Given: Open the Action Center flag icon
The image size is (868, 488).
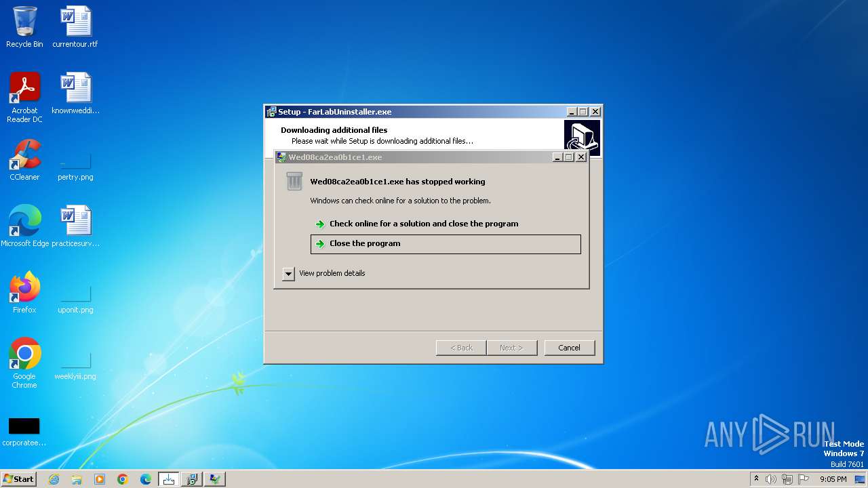Looking at the screenshot, I should pos(804,479).
